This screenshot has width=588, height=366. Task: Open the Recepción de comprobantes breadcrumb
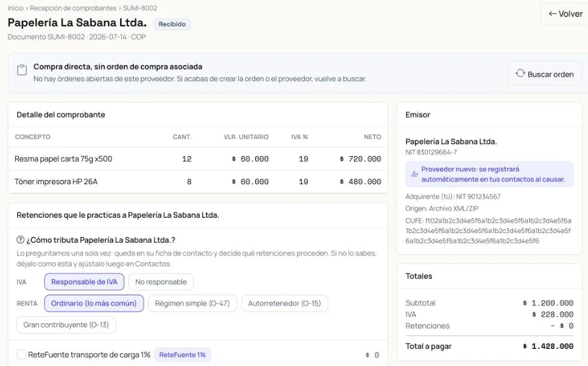73,8
